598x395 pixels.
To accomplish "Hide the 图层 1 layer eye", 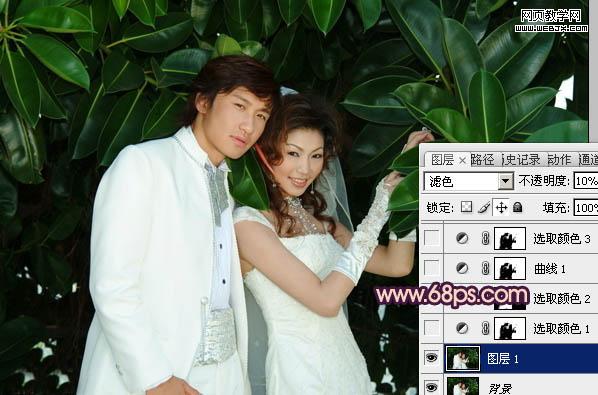I will click(x=431, y=358).
